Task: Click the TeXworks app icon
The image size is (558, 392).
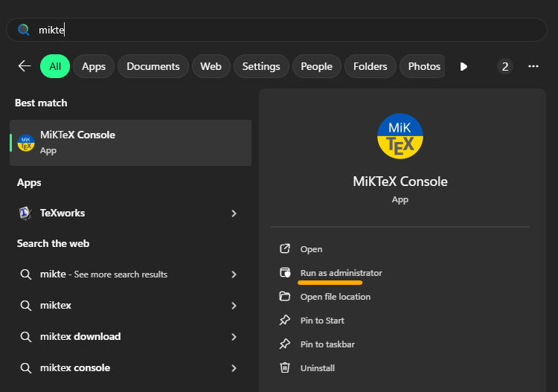Action: 25,213
